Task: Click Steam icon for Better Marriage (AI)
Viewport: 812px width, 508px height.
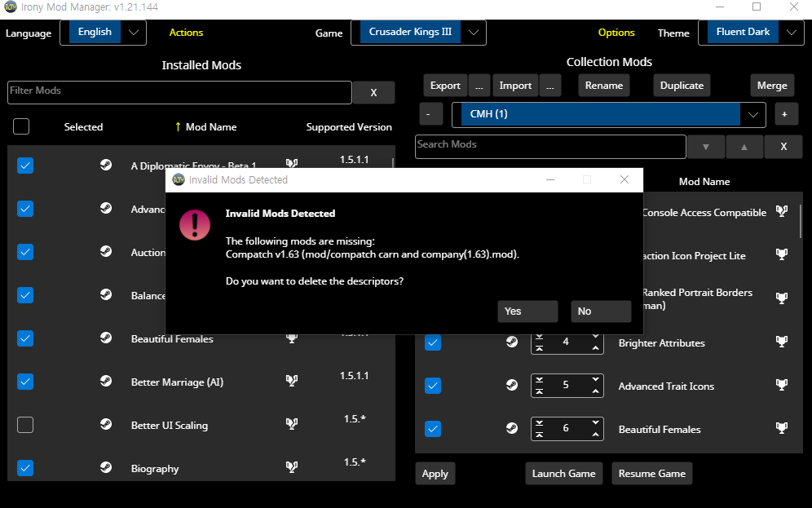Action: [106, 381]
